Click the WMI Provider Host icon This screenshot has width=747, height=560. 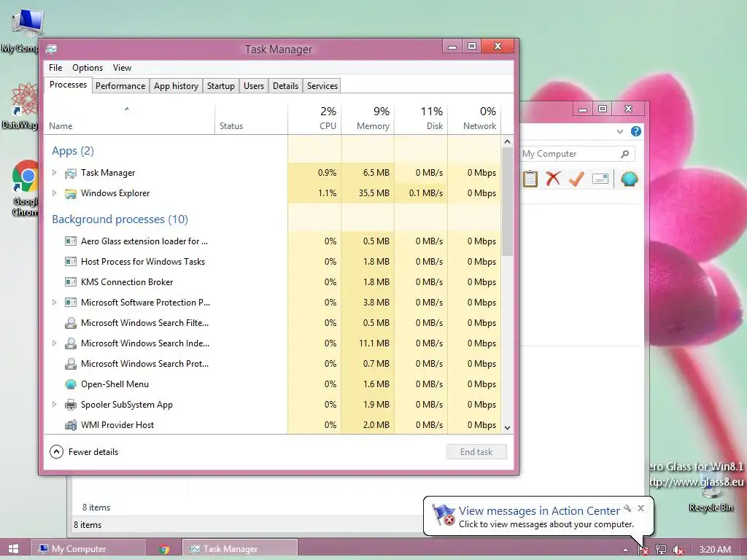tap(71, 425)
